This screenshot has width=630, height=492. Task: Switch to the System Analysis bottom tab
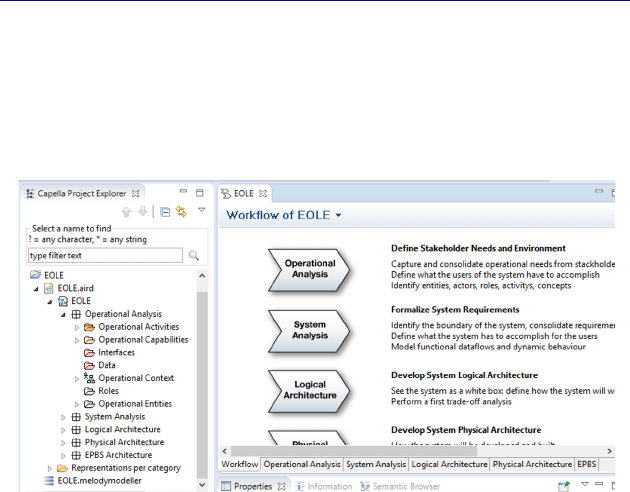click(376, 464)
